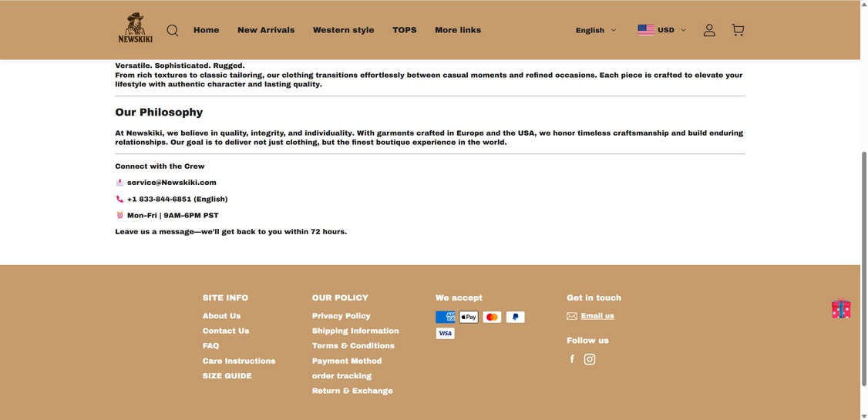This screenshot has height=420, width=868.
Task: Click the Get in touch footer heading
Action: (x=594, y=297)
